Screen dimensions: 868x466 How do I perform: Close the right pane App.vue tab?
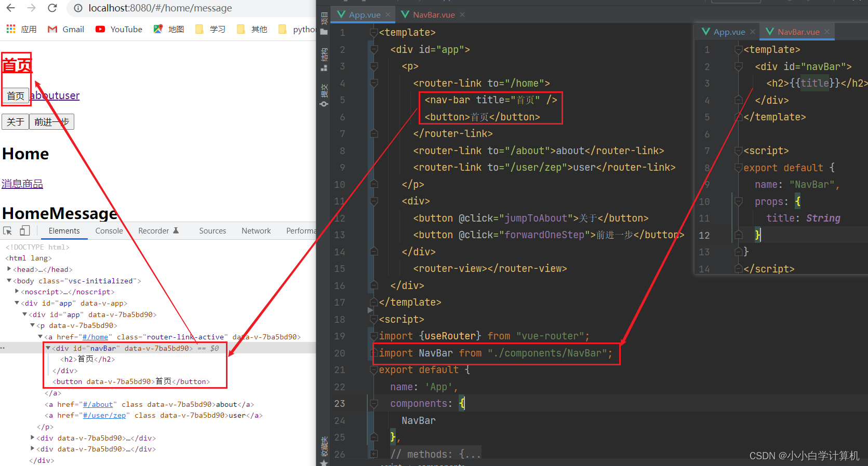tap(753, 32)
